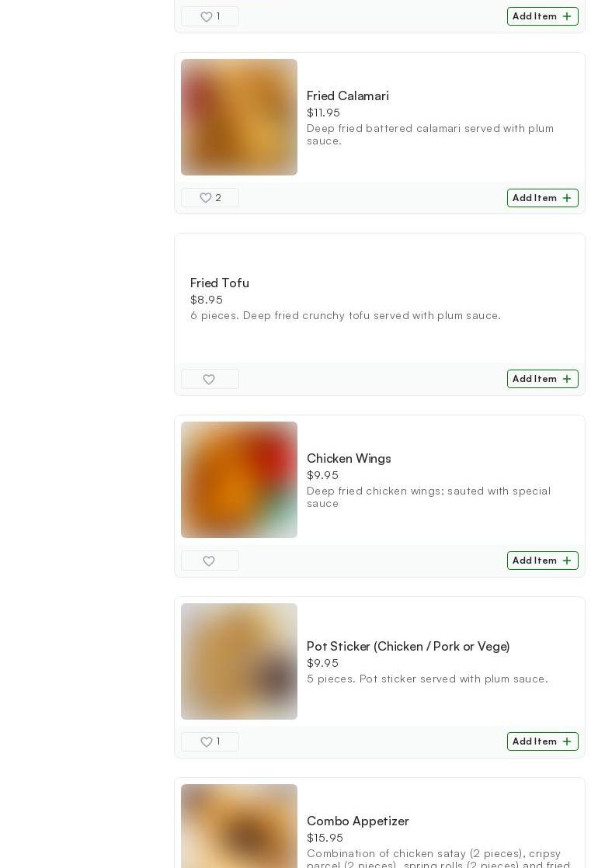Open Chicken Wings item details
598x868 pixels.
(349, 458)
